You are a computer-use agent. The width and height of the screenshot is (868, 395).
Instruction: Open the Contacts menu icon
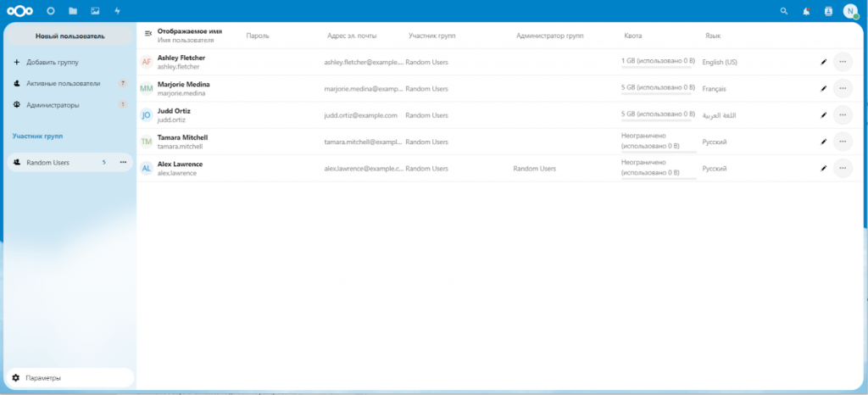point(828,11)
